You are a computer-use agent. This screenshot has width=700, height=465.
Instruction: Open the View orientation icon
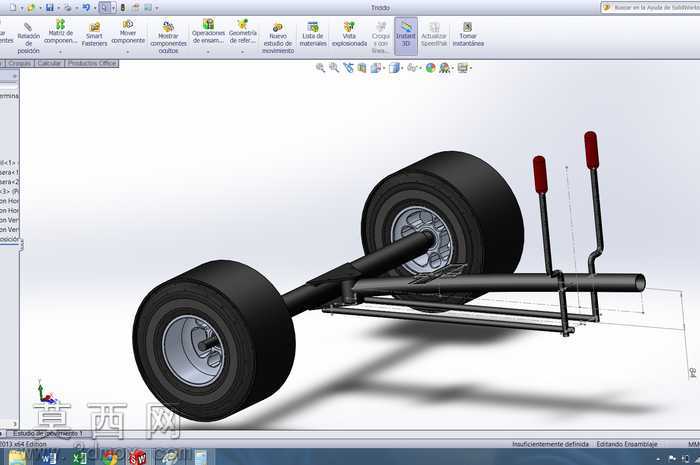(376, 67)
